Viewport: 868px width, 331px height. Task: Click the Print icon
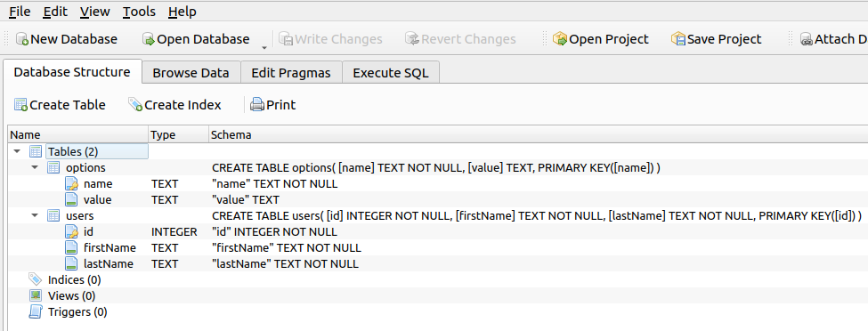click(x=257, y=105)
